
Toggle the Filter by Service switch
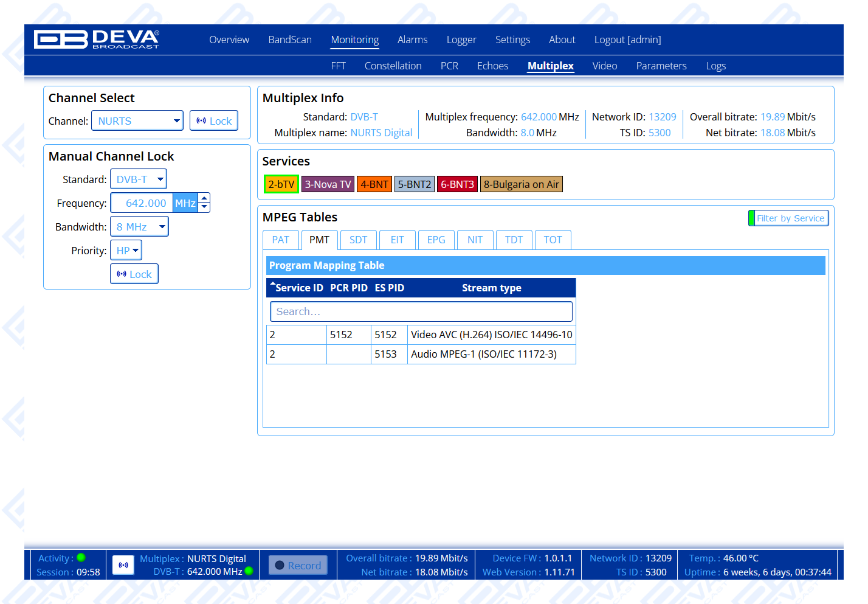point(788,218)
